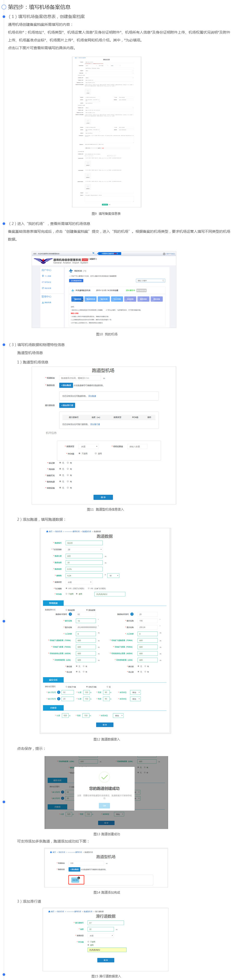Click the user avatar icon in the header

click(x=164, y=254)
